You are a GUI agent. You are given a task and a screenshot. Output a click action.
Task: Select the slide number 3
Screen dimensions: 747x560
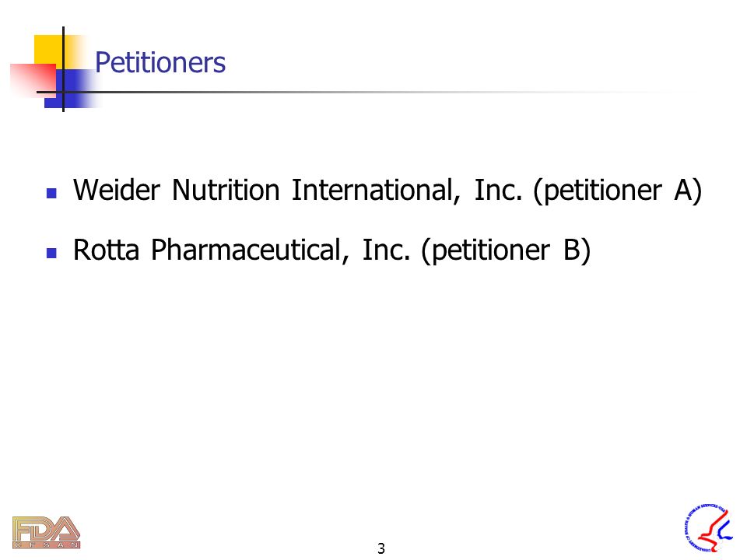point(381,548)
